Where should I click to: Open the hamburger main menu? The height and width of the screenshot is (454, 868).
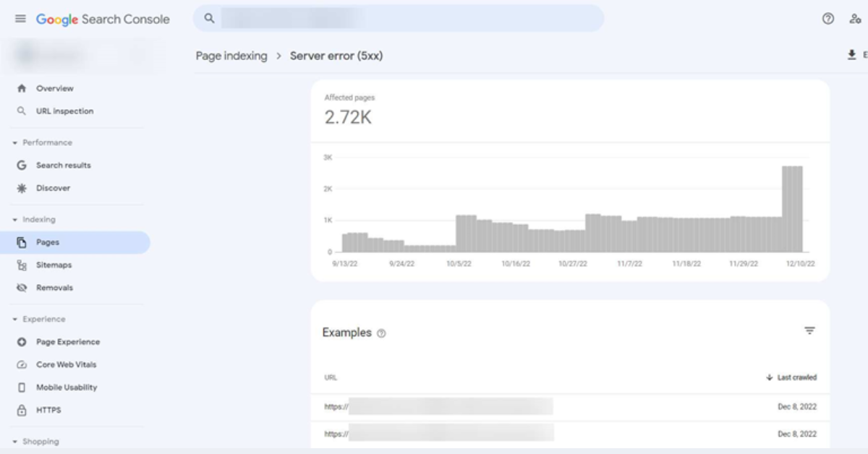pyautogui.click(x=20, y=19)
